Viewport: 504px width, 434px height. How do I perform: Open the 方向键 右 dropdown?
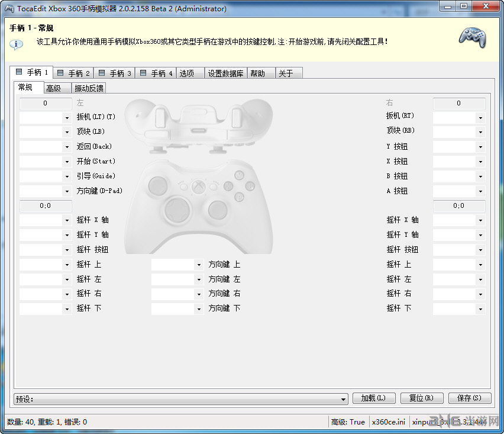coord(177,294)
